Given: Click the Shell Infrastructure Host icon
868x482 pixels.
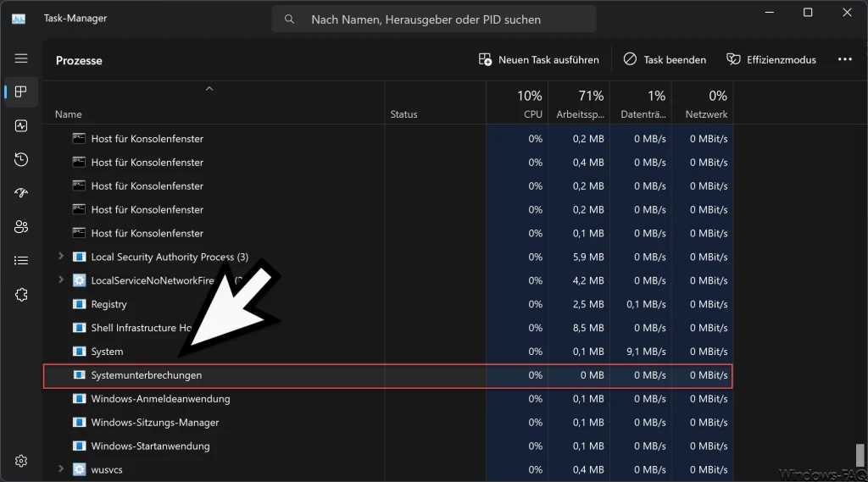Looking at the screenshot, I should tap(79, 328).
